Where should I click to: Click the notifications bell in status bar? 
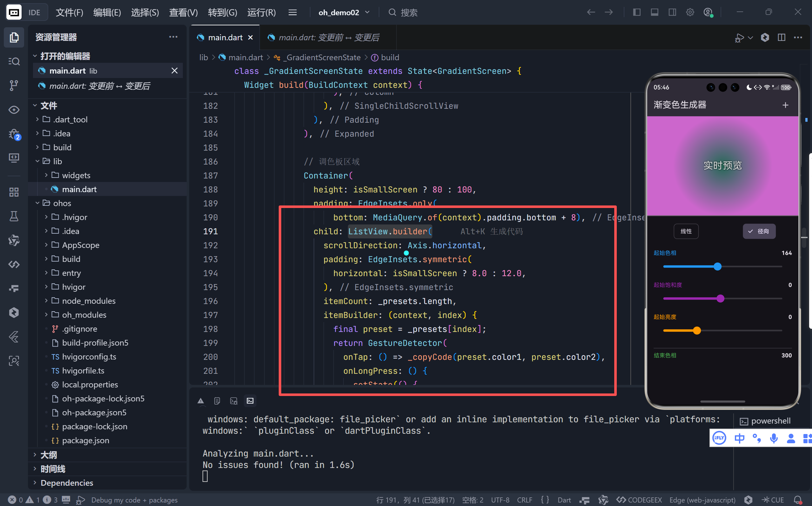pyautogui.click(x=798, y=500)
